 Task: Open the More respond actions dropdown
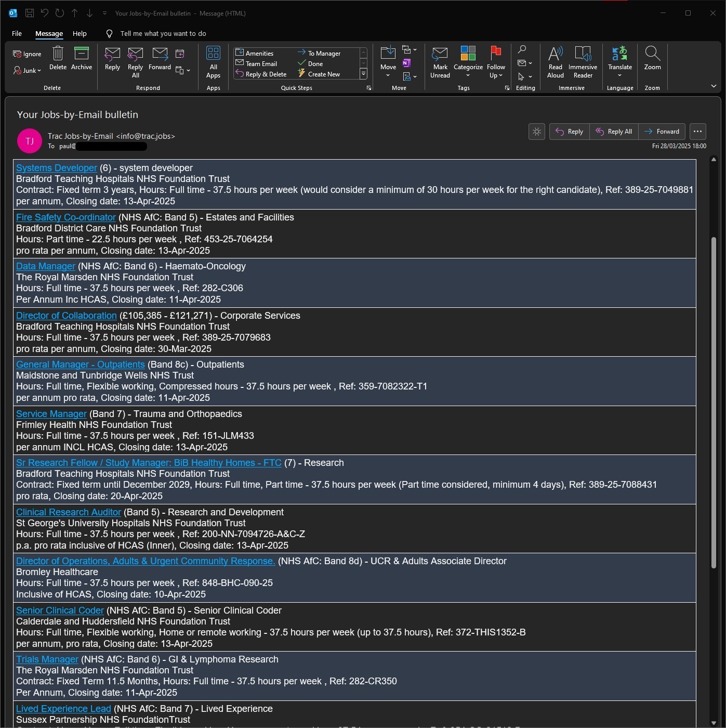point(183,70)
